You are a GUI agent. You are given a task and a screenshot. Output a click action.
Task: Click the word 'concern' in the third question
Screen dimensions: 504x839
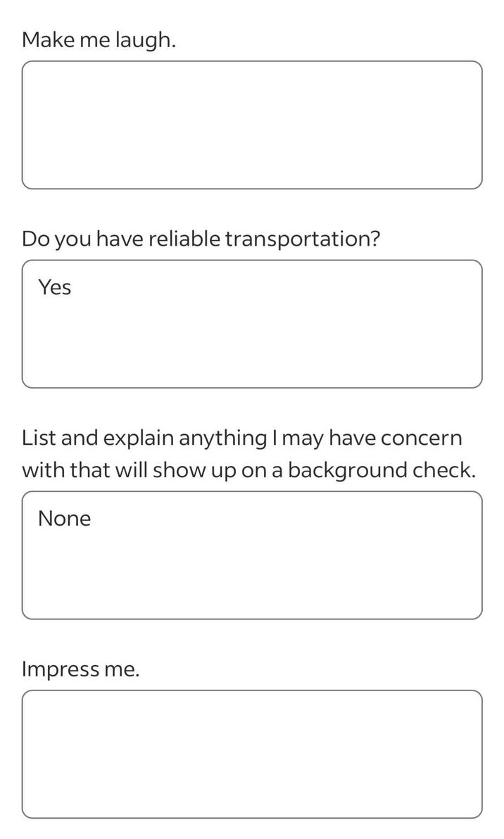click(x=422, y=439)
